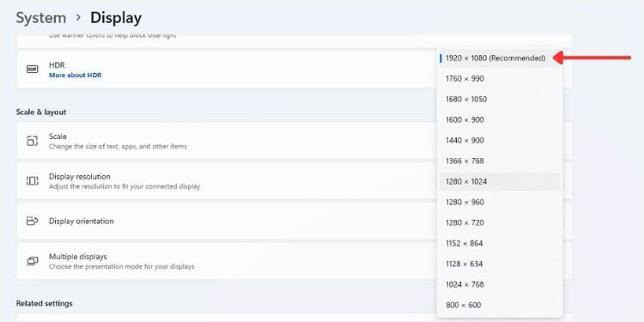Image resolution: width=644 pixels, height=322 pixels.
Task: Select the 800 × 600 resolution
Action: 500,305
